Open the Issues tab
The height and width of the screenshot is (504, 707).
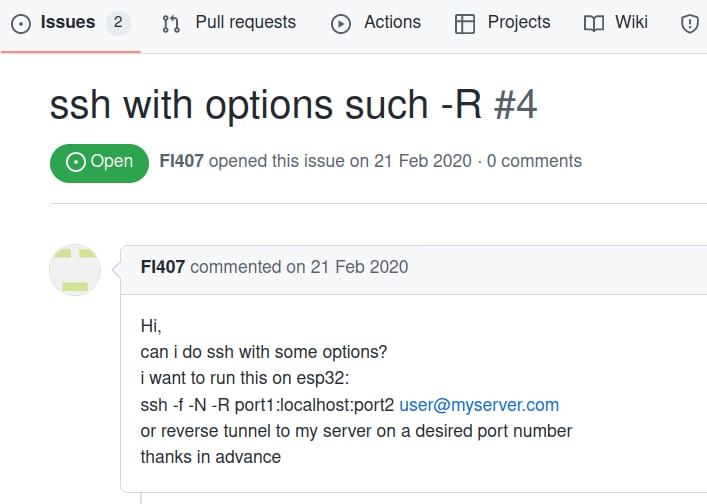tap(67, 22)
